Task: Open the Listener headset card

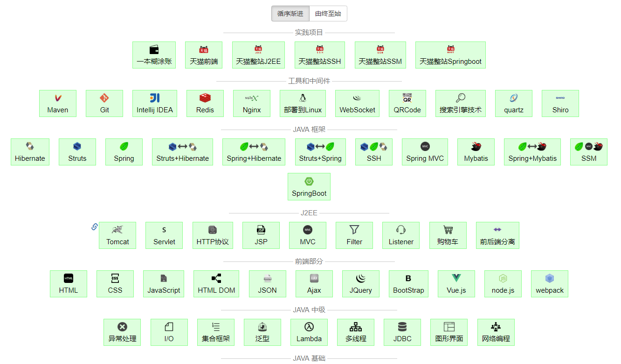Action: coord(401,235)
